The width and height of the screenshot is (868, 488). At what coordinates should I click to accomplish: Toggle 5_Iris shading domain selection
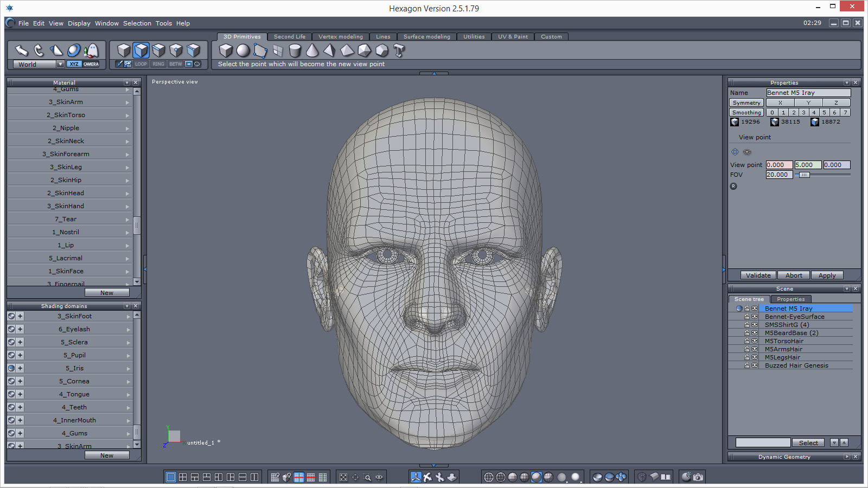tap(11, 368)
